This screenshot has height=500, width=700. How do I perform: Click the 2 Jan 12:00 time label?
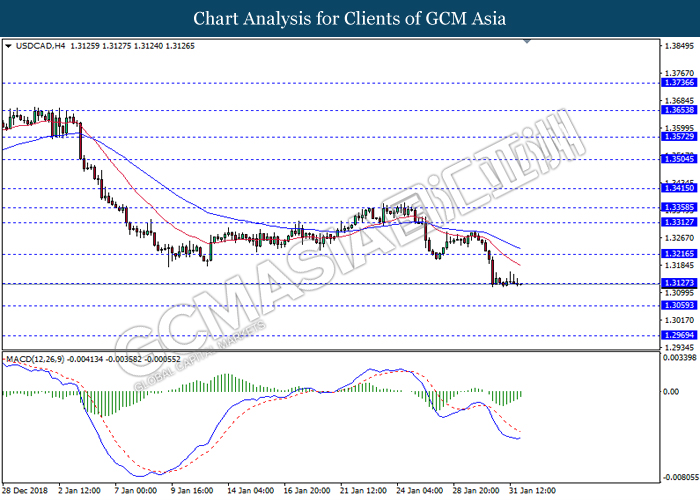point(79,491)
